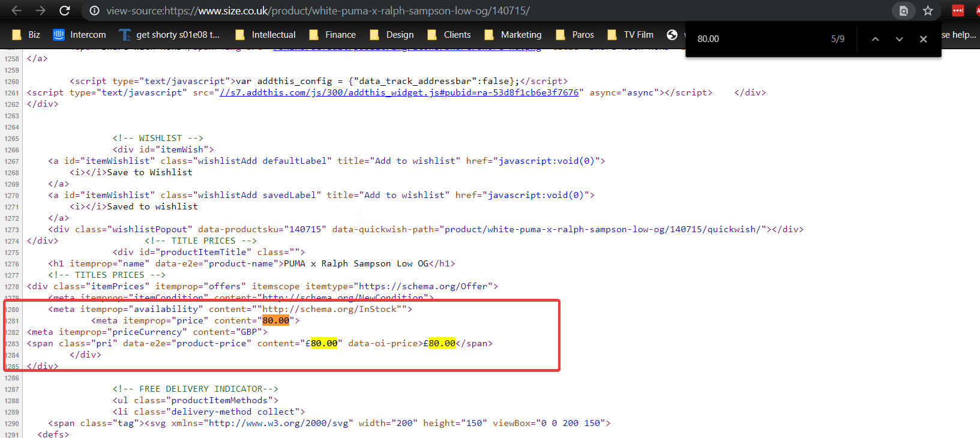Screen dimensions: 980x438
Task: Click highlighted 80.00 inside content="£80.00"
Action: pyautogui.click(x=324, y=343)
